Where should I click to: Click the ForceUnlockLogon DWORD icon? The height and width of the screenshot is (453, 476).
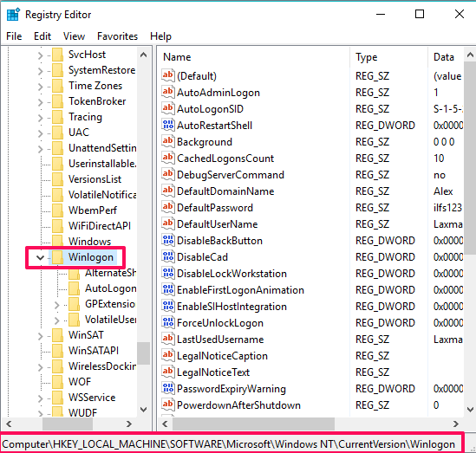(x=167, y=322)
